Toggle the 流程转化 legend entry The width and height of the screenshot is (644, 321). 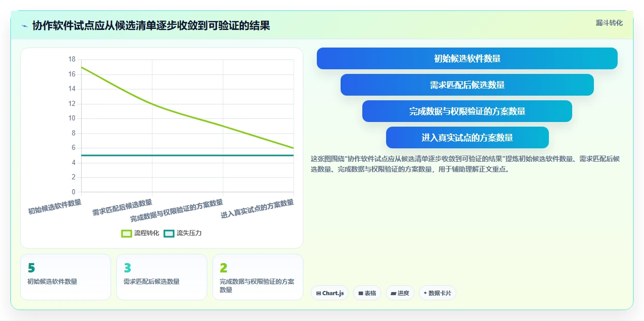coord(140,233)
